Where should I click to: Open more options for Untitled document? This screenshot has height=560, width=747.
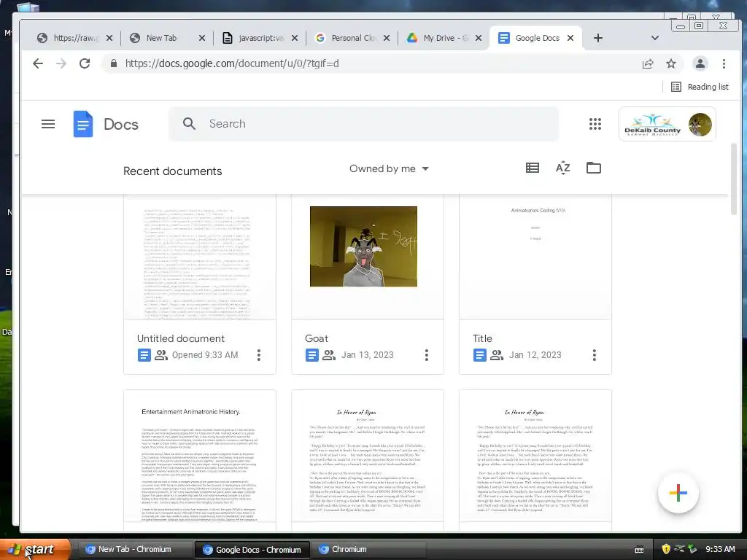pyautogui.click(x=259, y=355)
